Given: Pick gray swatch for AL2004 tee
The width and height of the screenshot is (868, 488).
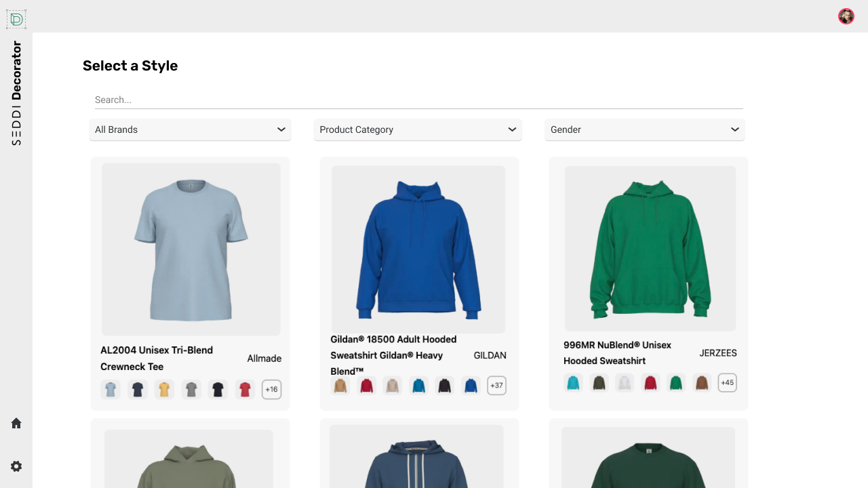Looking at the screenshot, I should (191, 390).
